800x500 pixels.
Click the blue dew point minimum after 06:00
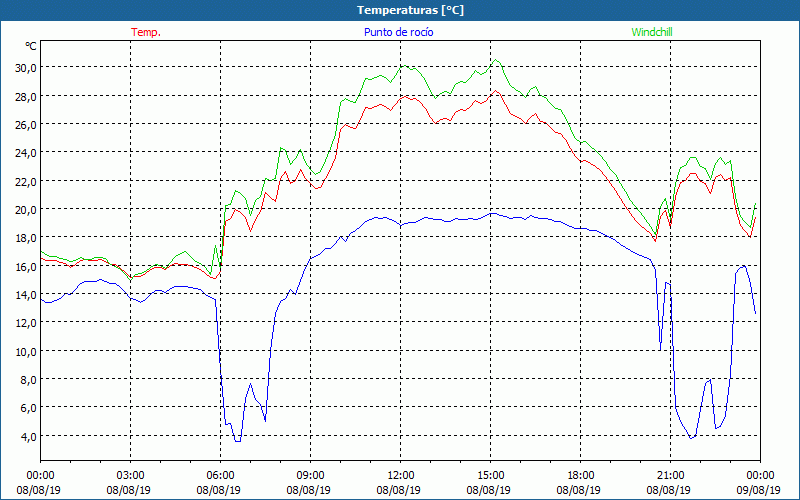pyautogui.click(x=238, y=441)
